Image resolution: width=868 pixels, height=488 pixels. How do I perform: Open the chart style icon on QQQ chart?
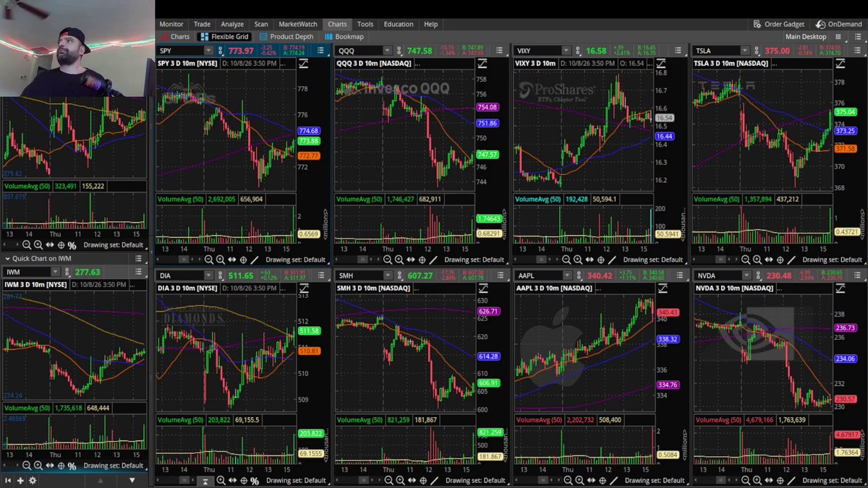(482, 64)
